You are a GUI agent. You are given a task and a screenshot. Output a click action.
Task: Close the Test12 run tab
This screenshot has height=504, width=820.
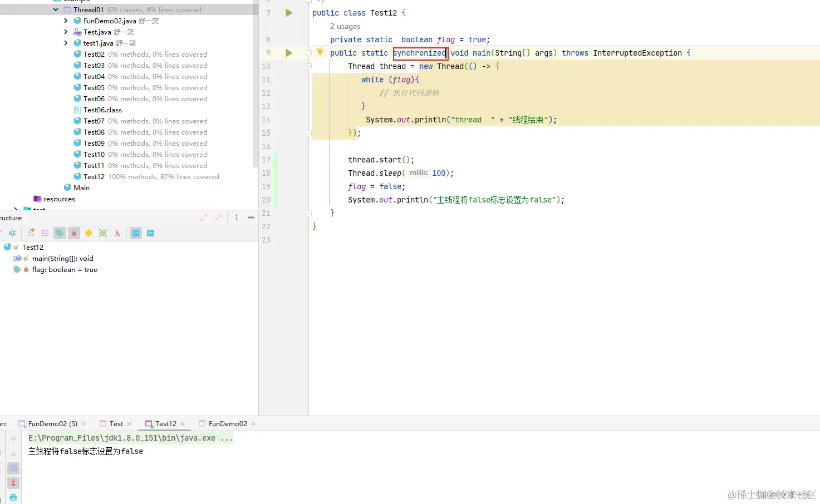coord(183,424)
